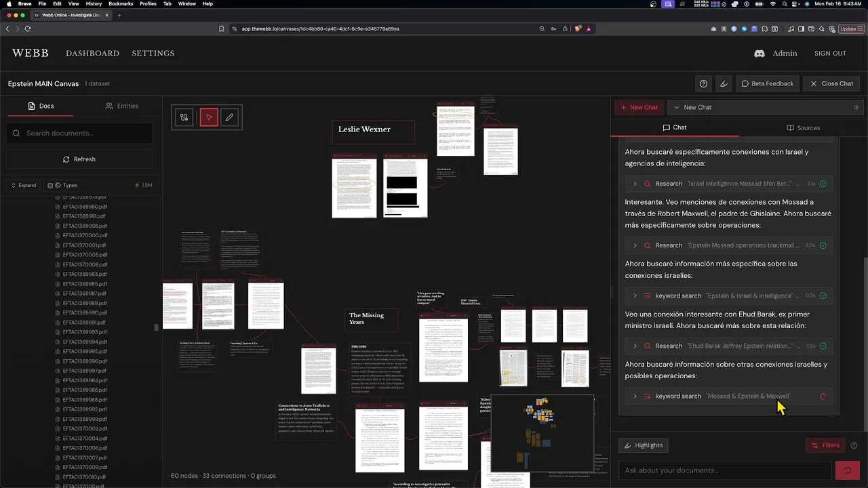Screen dimensions: 868x488
Task: Open the filters help icon
Action: [x=854, y=445]
